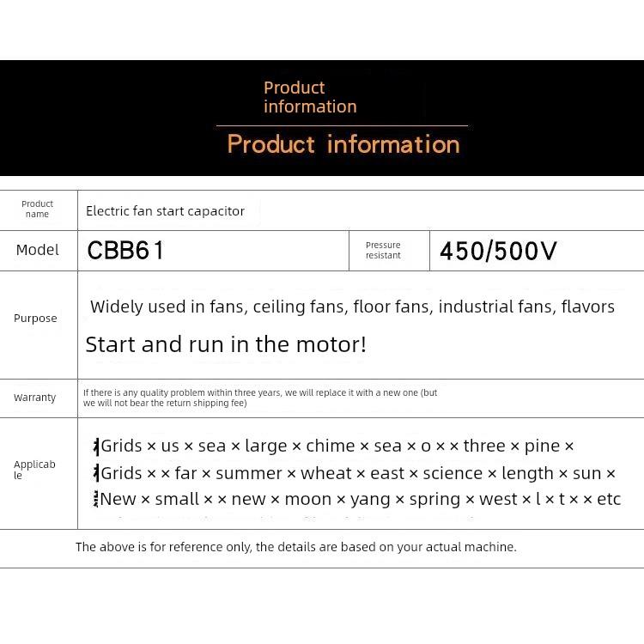Viewport: 644px width, 644px height.
Task: Click "Start and run in the motor!" text
Action: click(x=226, y=344)
